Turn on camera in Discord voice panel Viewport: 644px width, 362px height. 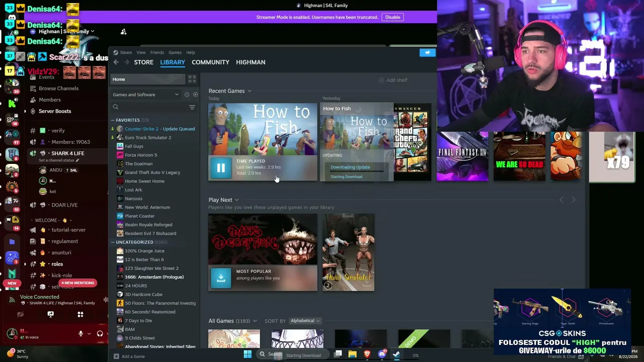click(20, 314)
